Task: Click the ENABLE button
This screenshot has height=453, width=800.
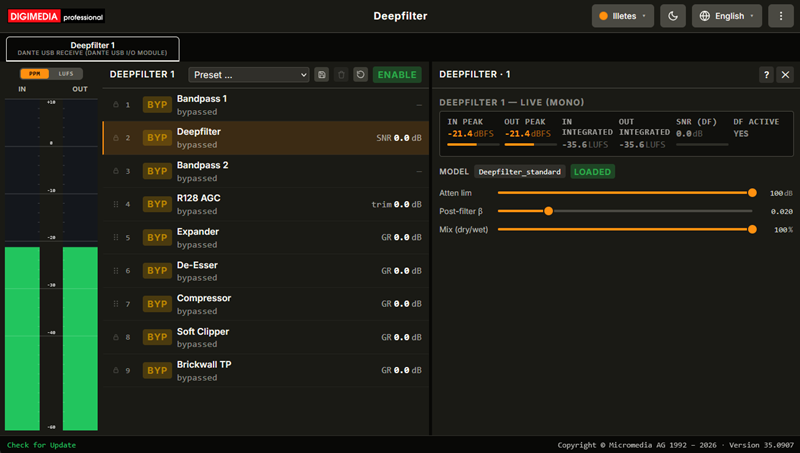Action: pos(397,74)
